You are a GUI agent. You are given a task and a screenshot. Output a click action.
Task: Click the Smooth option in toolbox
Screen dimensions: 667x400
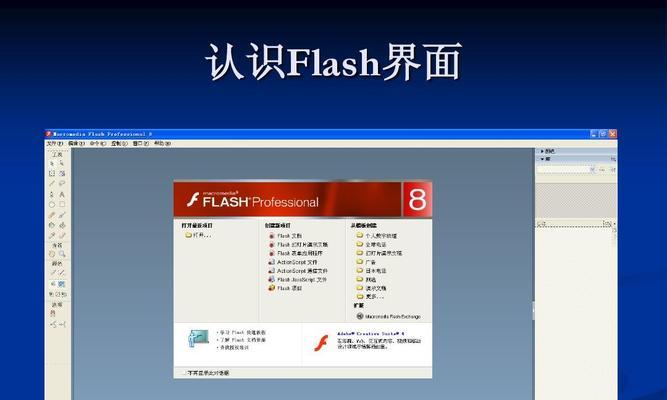click(53, 325)
